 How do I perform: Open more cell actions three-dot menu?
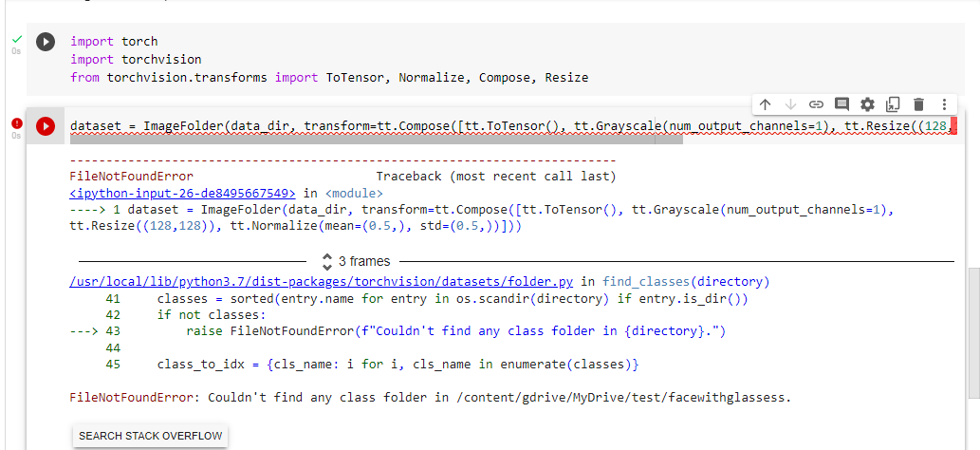pos(943,103)
